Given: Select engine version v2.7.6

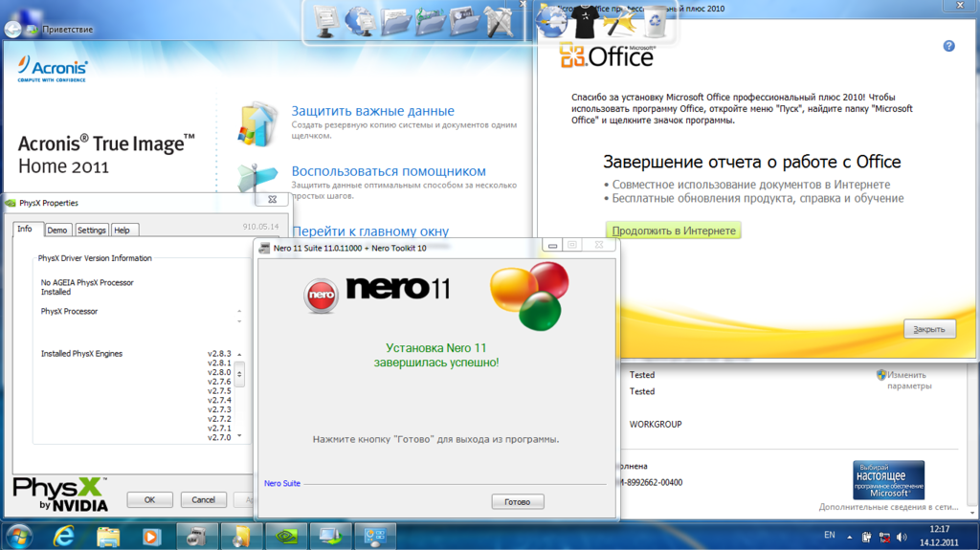Looking at the screenshot, I should coord(219,382).
